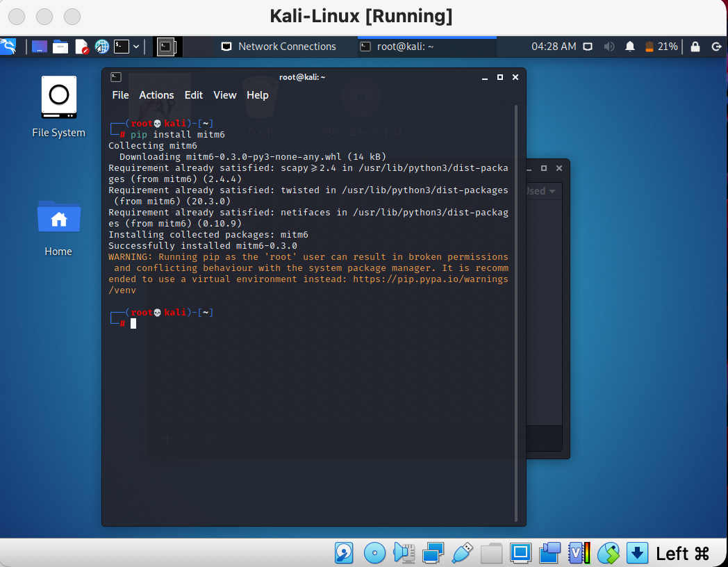
Task: Click 'Installing collected packages: mitm6' line
Action: click(208, 234)
